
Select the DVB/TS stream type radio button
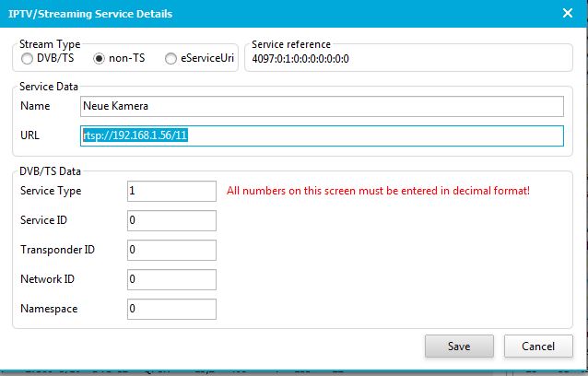point(27,59)
